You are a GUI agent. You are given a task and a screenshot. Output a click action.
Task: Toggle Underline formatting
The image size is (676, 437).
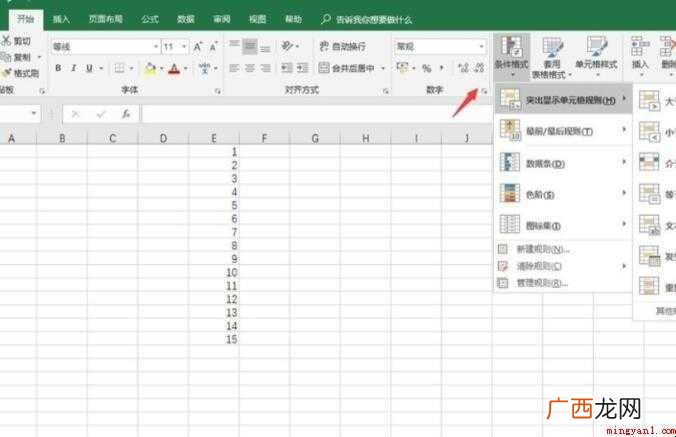[89, 68]
